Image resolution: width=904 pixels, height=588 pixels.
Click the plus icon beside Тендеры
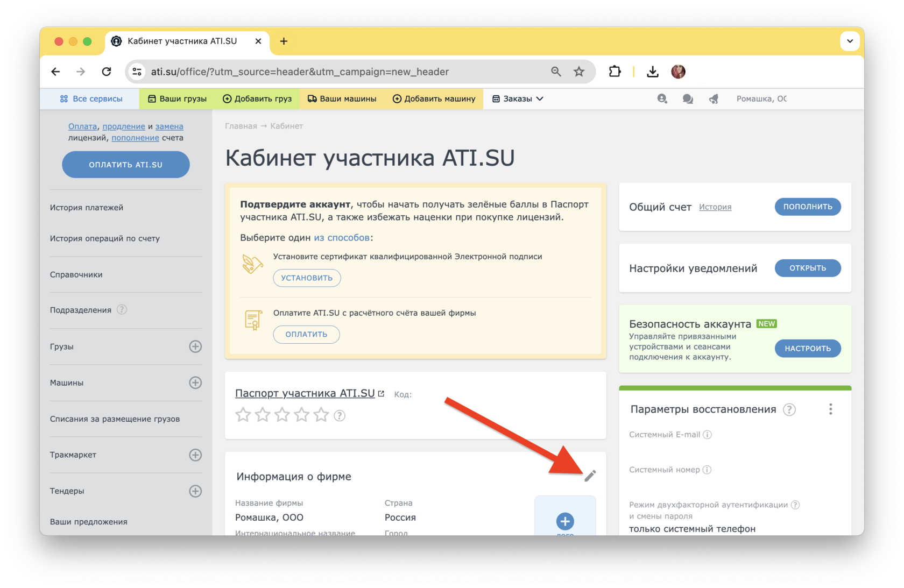tap(195, 491)
